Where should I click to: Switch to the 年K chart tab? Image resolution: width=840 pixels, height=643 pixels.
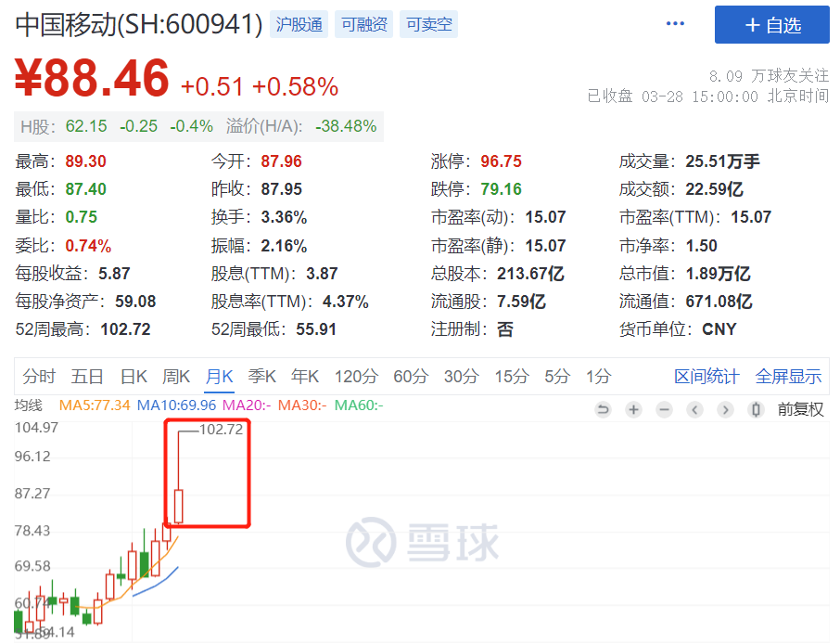pyautogui.click(x=305, y=377)
